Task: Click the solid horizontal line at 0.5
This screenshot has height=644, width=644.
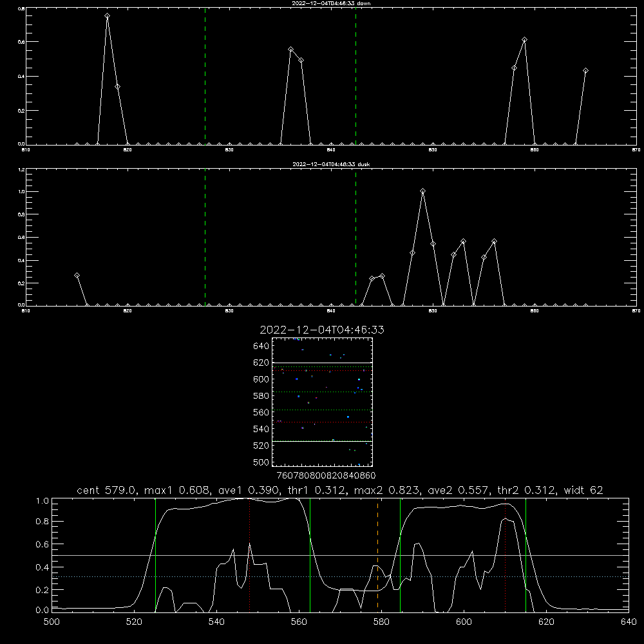Action: (x=340, y=555)
